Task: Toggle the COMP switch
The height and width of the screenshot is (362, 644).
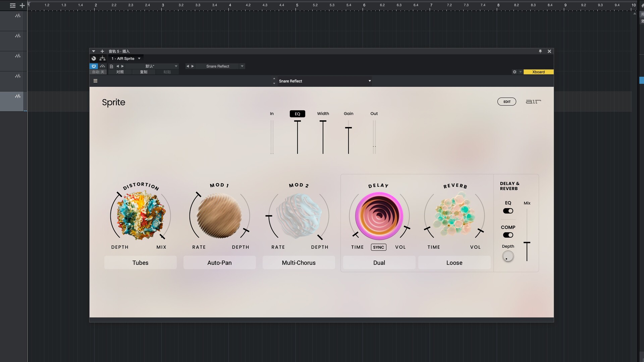Action: 508,235
